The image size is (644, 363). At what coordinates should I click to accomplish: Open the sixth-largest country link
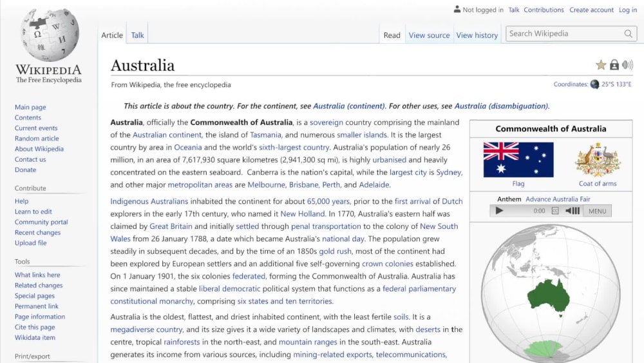(294, 147)
